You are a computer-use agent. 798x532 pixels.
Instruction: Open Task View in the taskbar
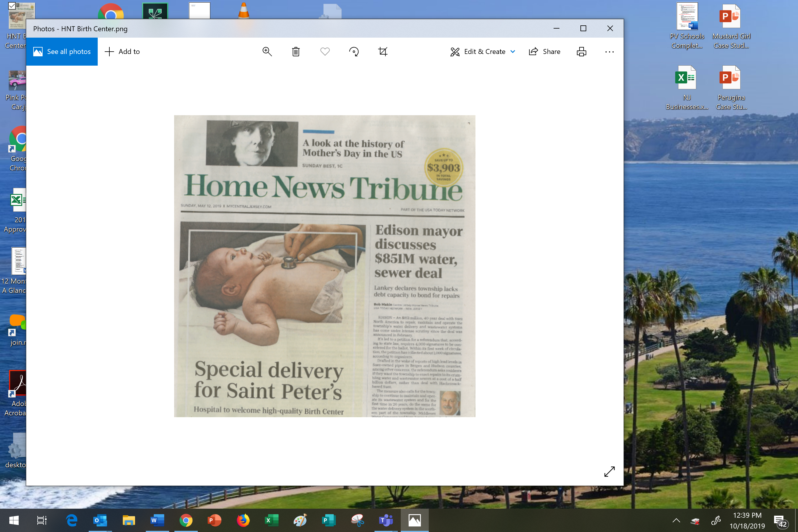pyautogui.click(x=42, y=520)
